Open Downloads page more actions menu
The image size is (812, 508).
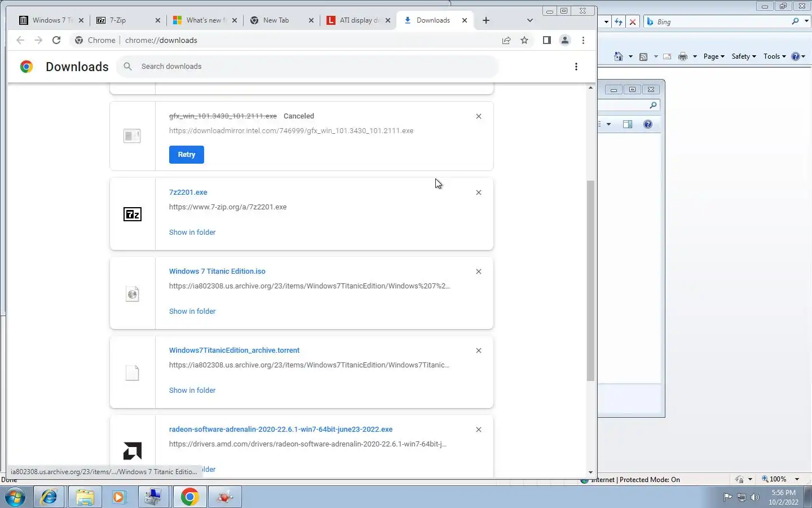coord(576,67)
